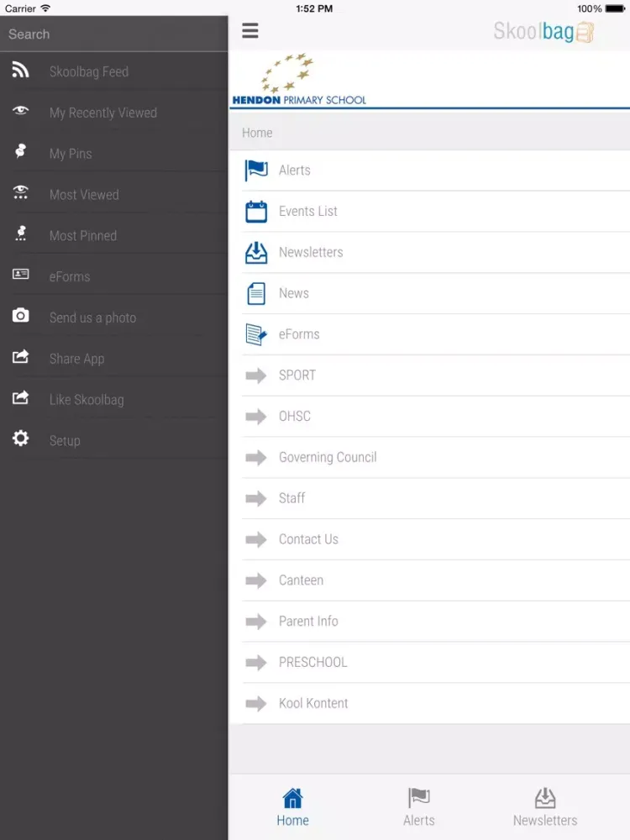Tap the Like Skoolbag share icon

[20, 397]
